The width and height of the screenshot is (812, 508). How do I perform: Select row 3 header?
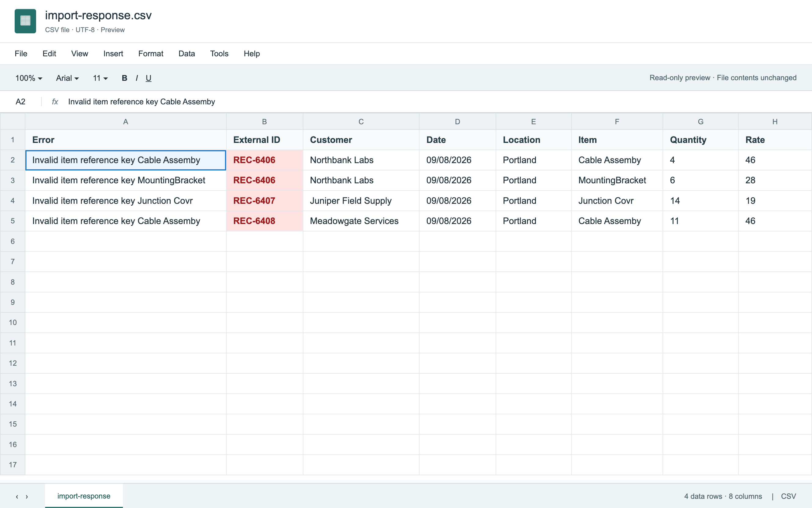13,181
